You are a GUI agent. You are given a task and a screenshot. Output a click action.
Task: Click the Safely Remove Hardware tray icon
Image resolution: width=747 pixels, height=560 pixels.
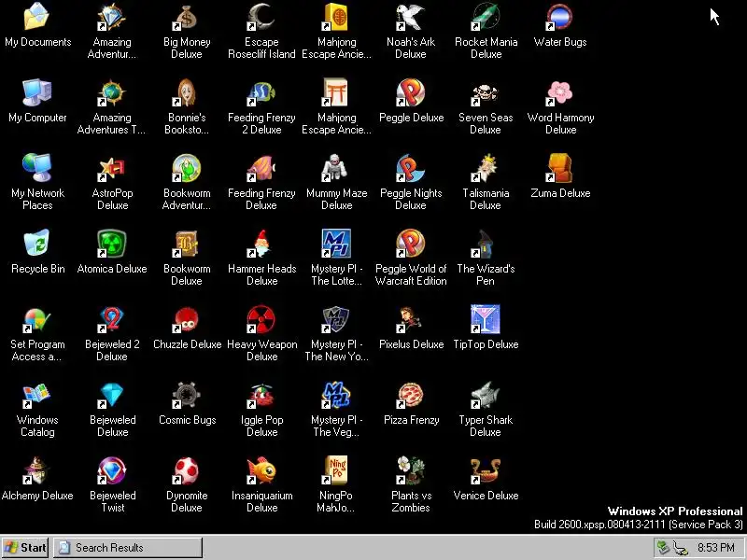tap(663, 548)
